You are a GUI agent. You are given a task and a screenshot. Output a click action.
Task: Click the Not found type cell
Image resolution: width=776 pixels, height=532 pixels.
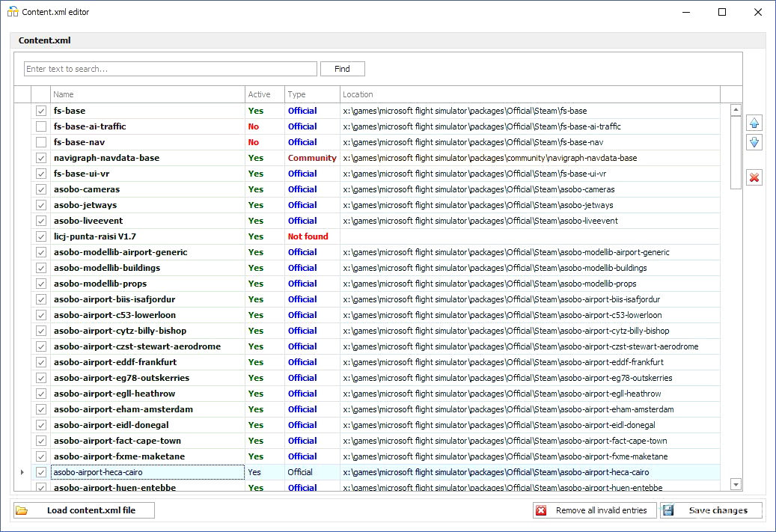pos(312,236)
